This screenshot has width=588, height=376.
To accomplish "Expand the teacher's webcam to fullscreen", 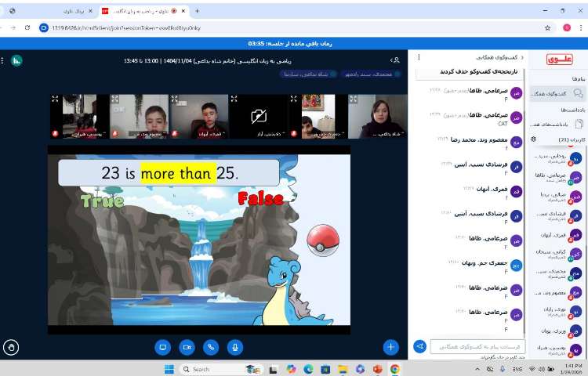I will tap(354, 99).
